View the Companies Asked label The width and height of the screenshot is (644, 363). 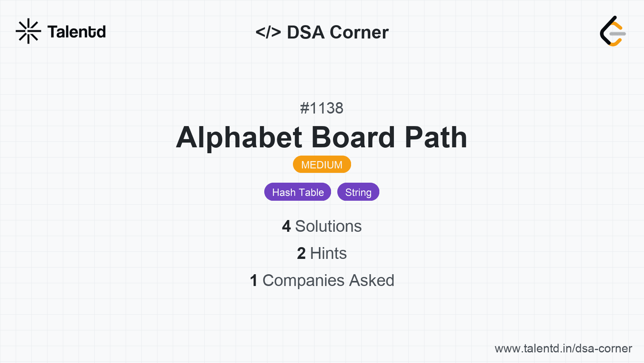tap(328, 280)
